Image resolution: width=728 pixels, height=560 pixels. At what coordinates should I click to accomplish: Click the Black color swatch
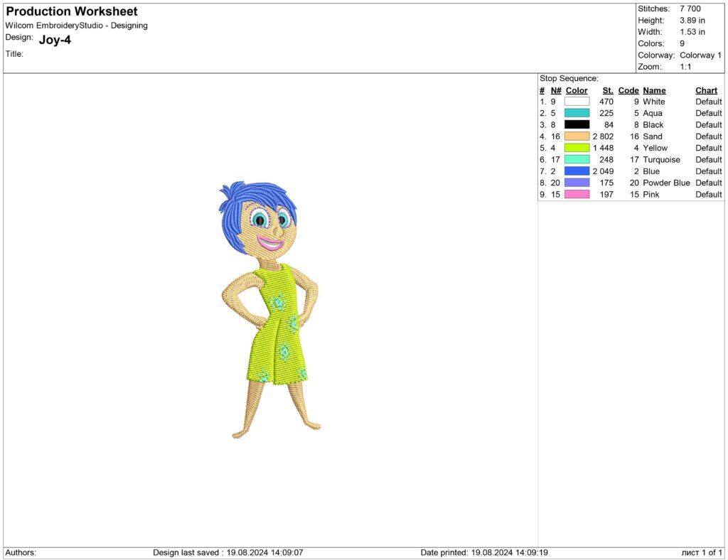(576, 124)
